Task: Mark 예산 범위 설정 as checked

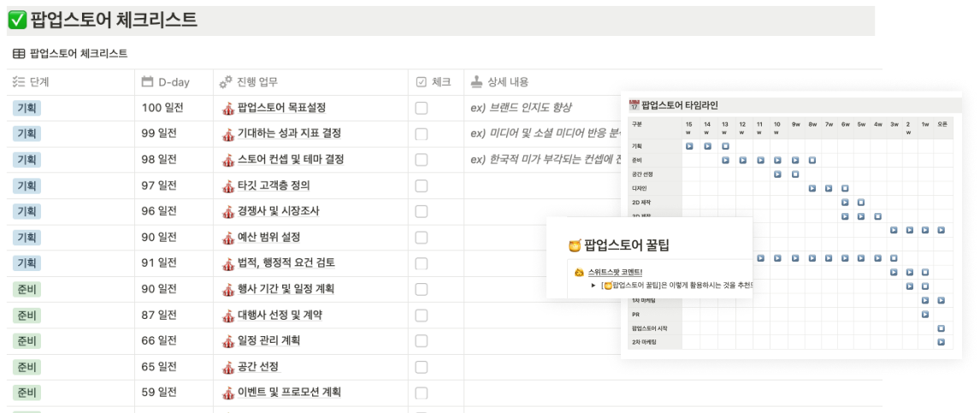Action: (x=422, y=238)
